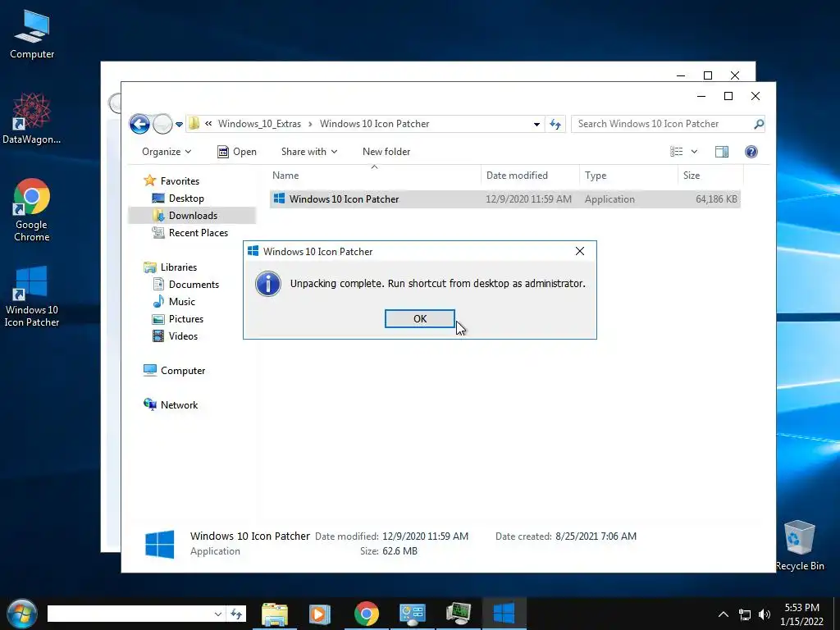
Task: Expand the address bar history dropdown
Action: 536,125
